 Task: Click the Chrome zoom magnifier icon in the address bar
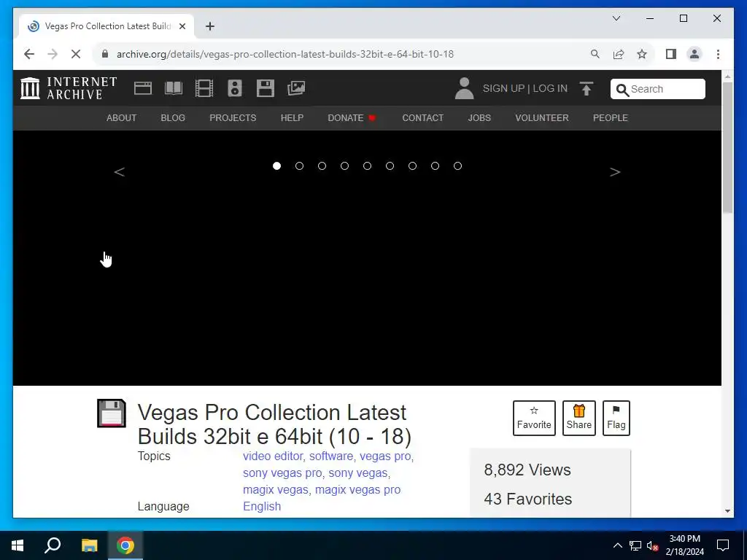[595, 54]
